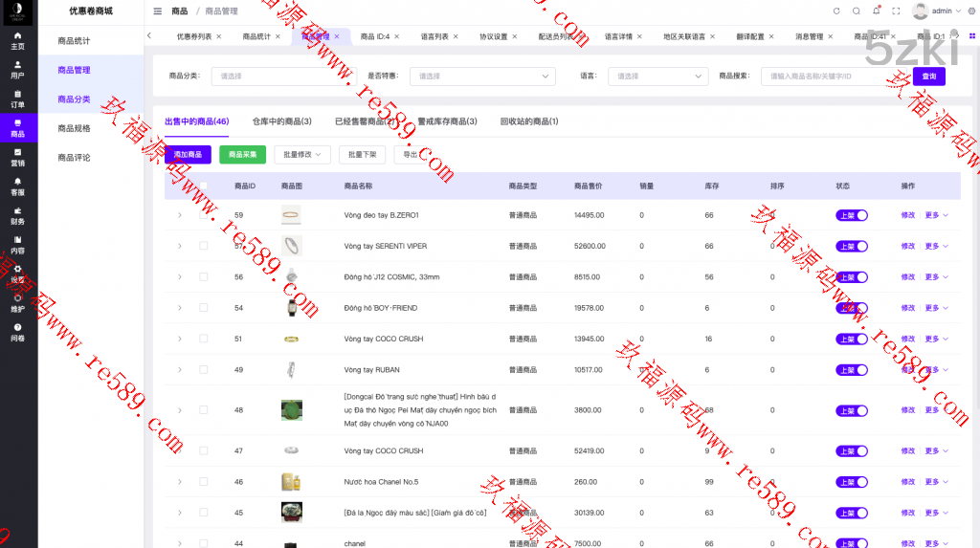
Task: Select the 营销 marketing sidebar icon
Action: click(18, 157)
